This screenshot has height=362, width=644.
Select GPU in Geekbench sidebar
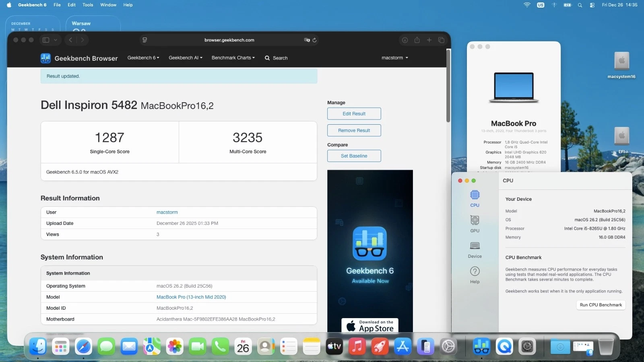(475, 224)
